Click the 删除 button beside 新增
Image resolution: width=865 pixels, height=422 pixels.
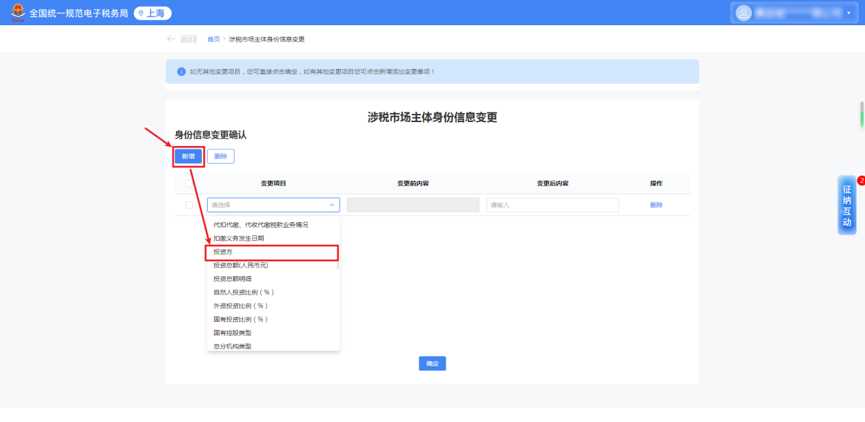pos(221,157)
